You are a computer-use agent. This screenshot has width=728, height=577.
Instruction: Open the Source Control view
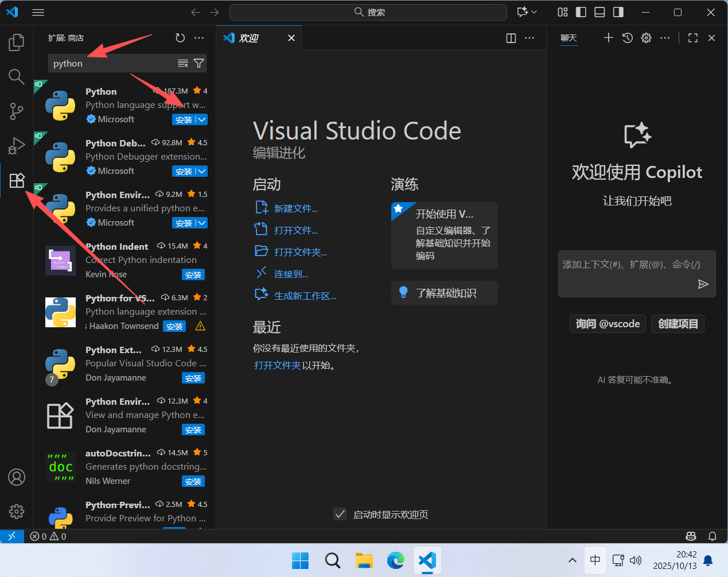pos(17,111)
